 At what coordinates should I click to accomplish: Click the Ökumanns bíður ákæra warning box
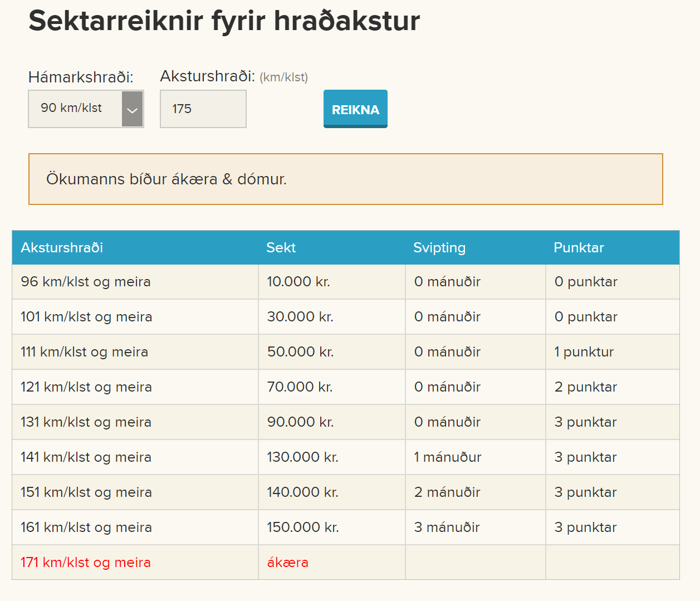[345, 179]
